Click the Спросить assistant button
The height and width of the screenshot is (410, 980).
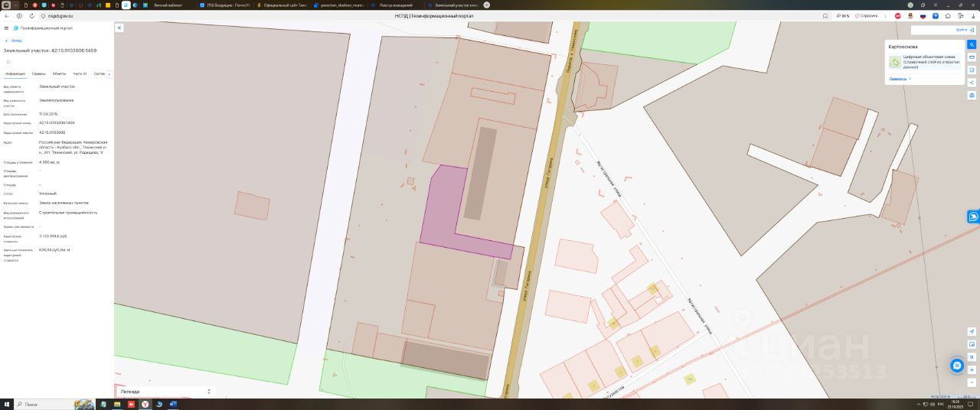point(867,15)
